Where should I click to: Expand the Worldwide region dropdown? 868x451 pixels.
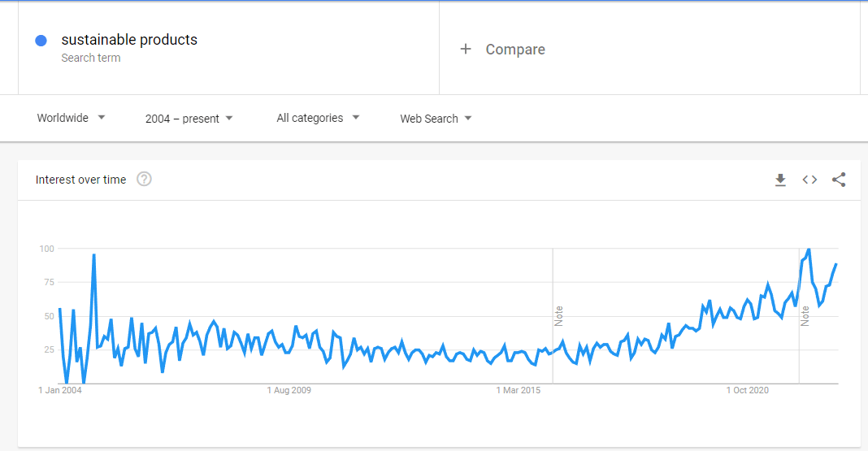[x=71, y=118]
